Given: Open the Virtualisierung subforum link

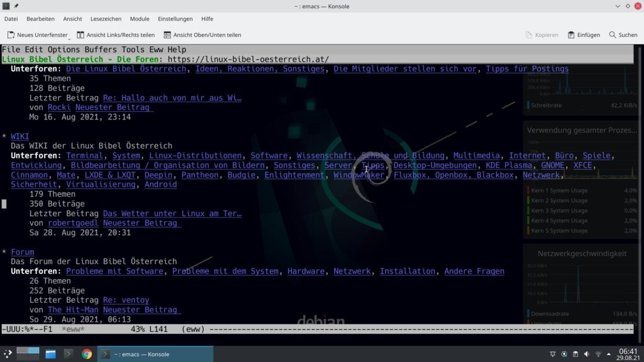Looking at the screenshot, I should coord(101,185).
